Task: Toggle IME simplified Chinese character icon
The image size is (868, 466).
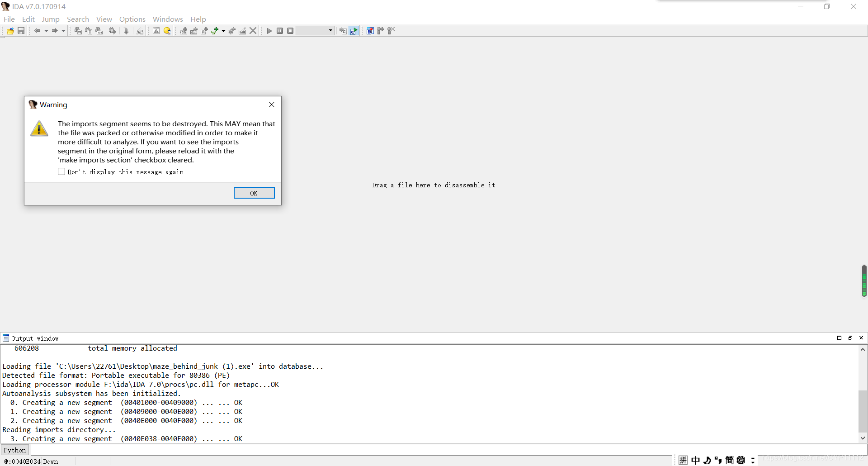Action: pos(729,460)
